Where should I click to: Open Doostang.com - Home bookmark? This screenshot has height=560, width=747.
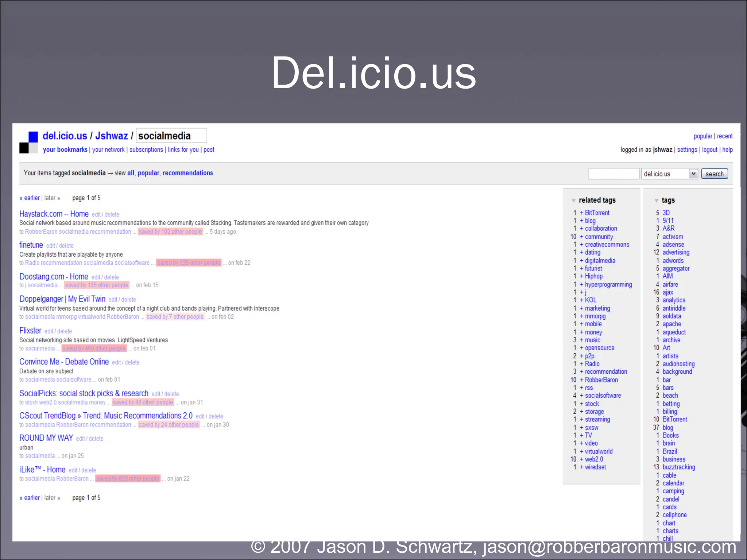click(54, 277)
